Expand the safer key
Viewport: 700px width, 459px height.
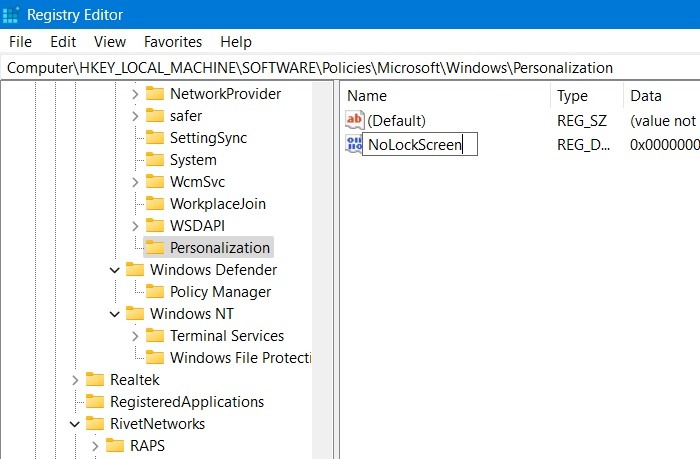click(x=135, y=116)
